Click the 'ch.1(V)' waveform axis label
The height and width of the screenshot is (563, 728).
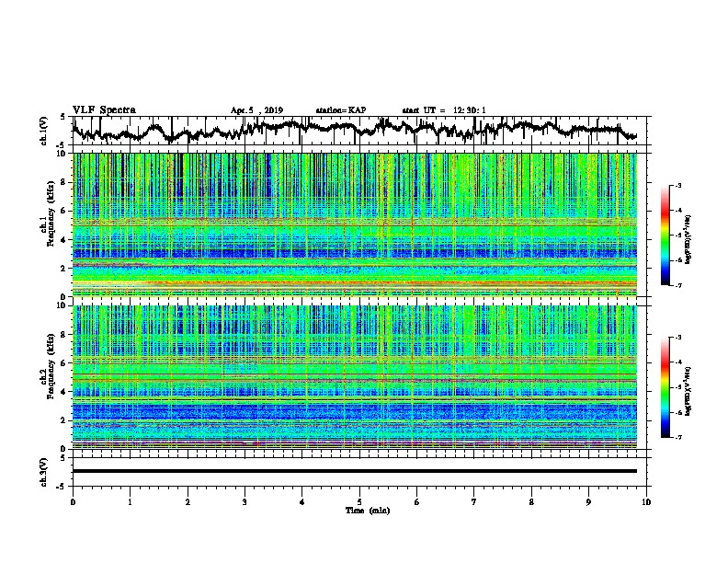click(44, 131)
